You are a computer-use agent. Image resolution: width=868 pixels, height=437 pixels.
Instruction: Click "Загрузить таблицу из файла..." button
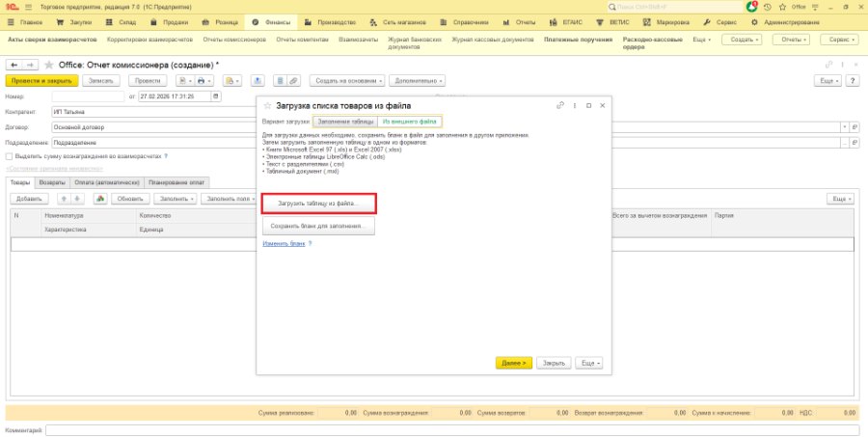(319, 204)
